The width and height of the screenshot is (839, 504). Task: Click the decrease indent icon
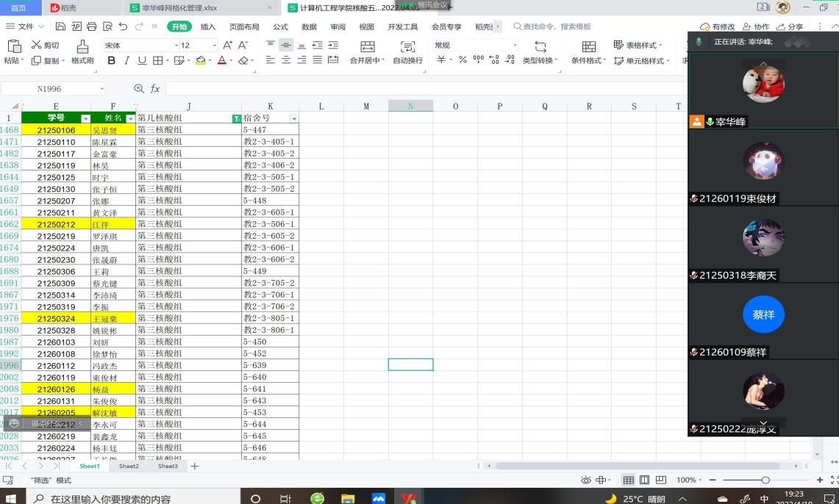318,46
